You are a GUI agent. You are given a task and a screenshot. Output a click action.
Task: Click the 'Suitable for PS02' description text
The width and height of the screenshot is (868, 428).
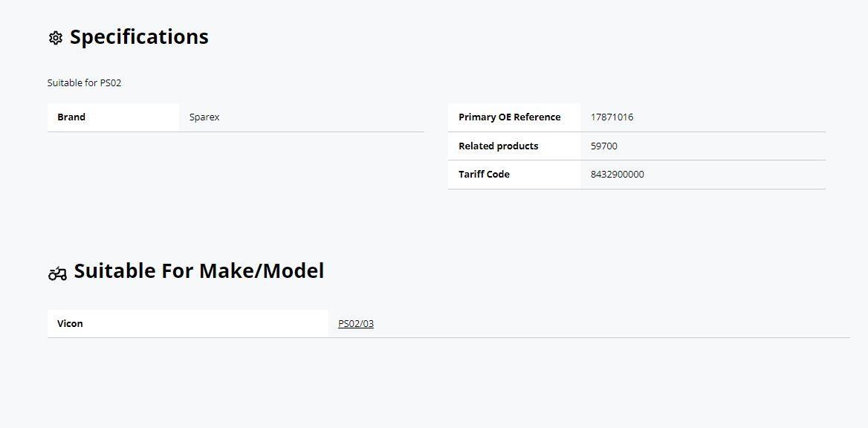coord(84,83)
